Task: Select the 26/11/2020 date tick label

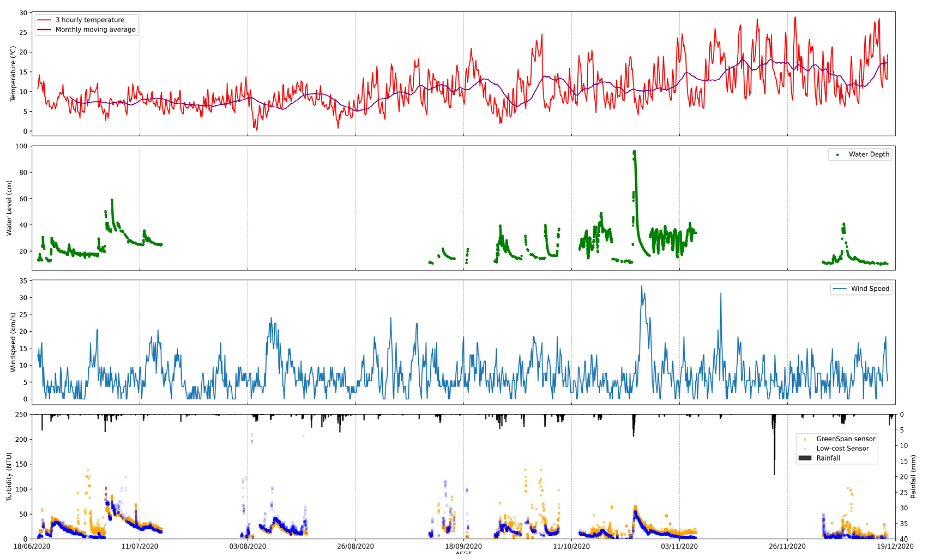Action: point(787,546)
